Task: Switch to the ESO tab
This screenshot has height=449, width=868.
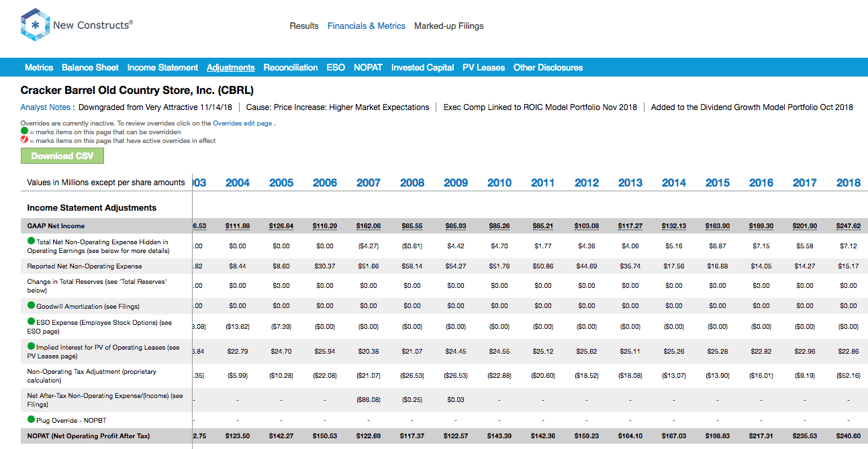Action: tap(336, 68)
